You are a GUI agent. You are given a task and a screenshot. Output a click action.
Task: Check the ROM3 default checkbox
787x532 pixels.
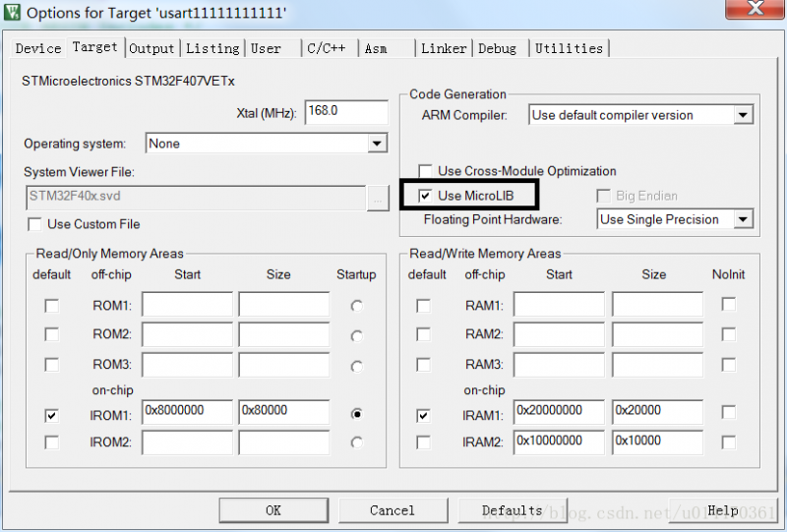coord(52,365)
